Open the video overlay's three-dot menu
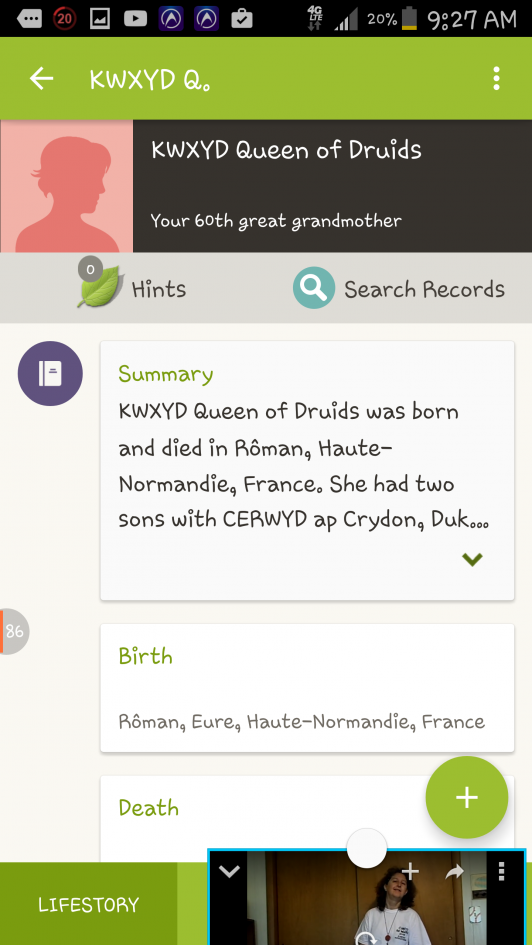532x945 pixels. [502, 871]
